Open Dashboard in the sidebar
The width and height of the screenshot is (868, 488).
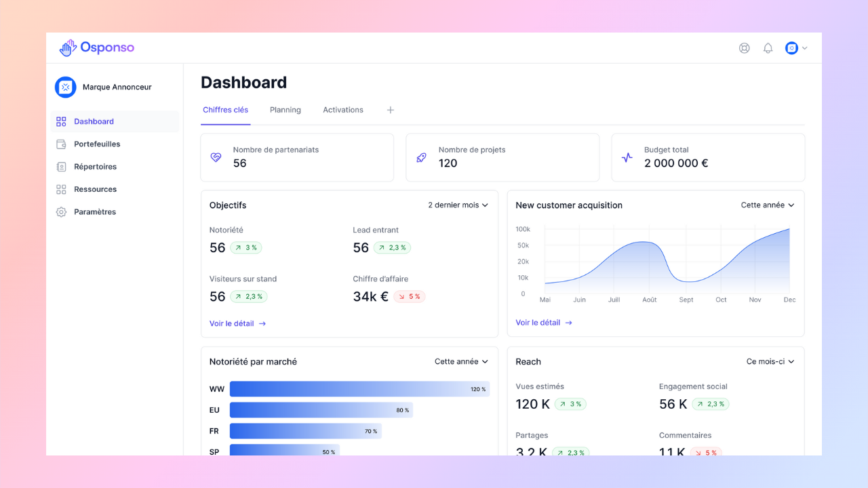click(115, 121)
